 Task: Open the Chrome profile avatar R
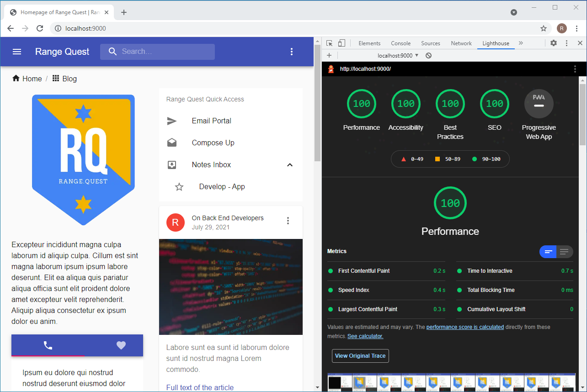(x=562, y=28)
